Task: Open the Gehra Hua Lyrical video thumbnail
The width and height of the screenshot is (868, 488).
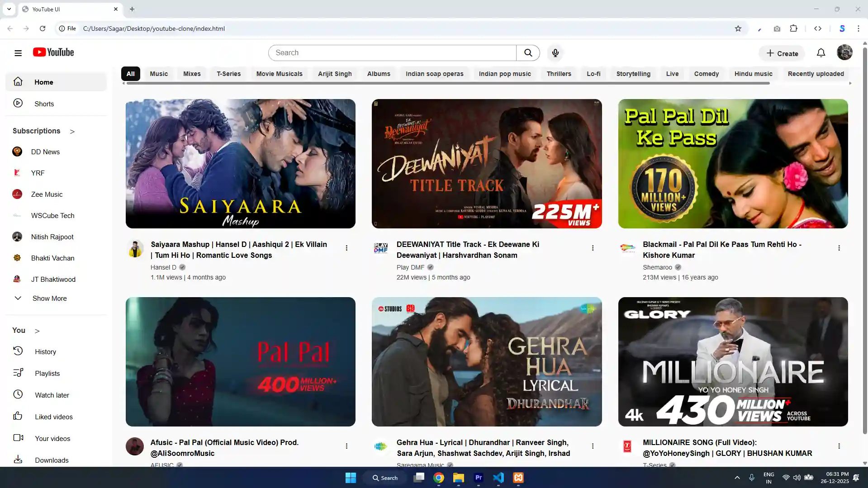Action: pyautogui.click(x=486, y=362)
